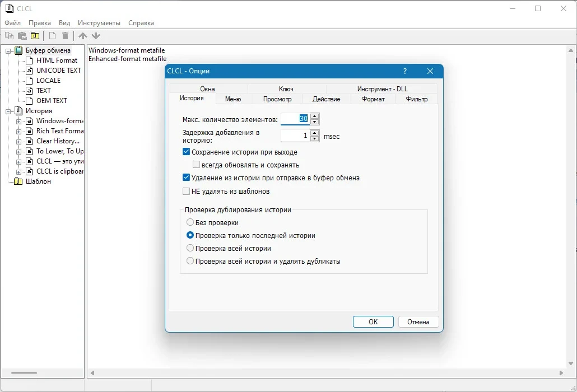577x392 pixels.
Task: Select Проверка всей истории radio option
Action: (x=190, y=248)
